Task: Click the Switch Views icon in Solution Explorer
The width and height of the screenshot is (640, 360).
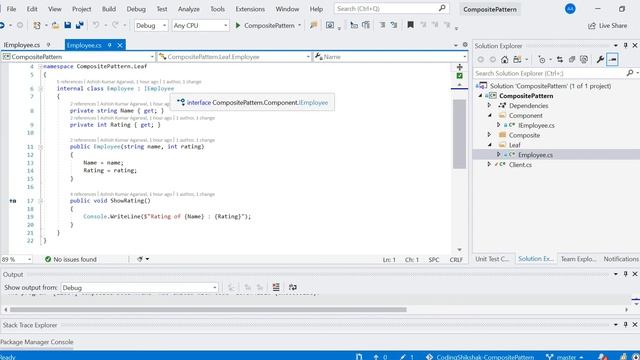Action: tap(517, 60)
